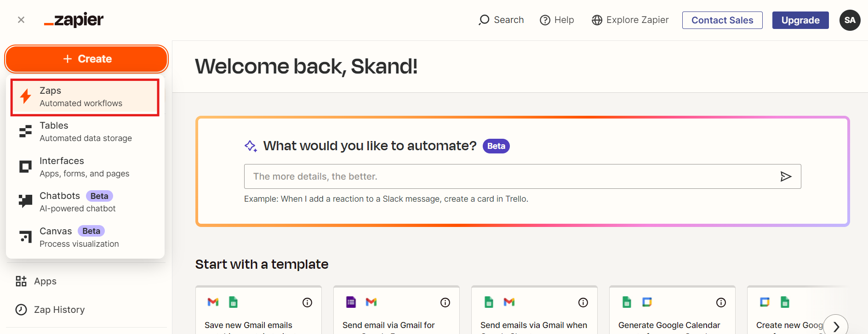This screenshot has width=868, height=334.
Task: Close the sidebar with the X icon
Action: (x=21, y=20)
